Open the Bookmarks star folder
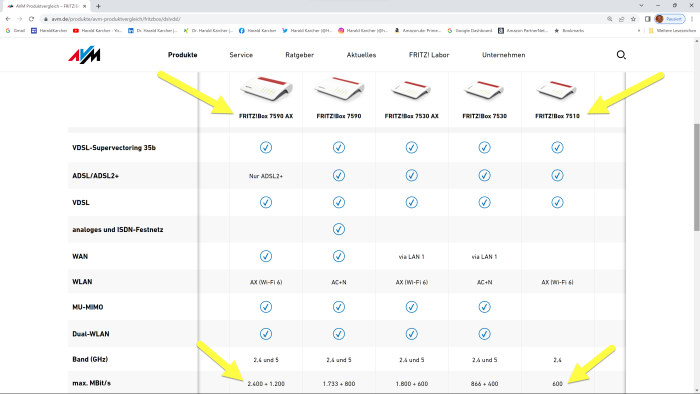The height and width of the screenshot is (394, 700). (x=569, y=31)
